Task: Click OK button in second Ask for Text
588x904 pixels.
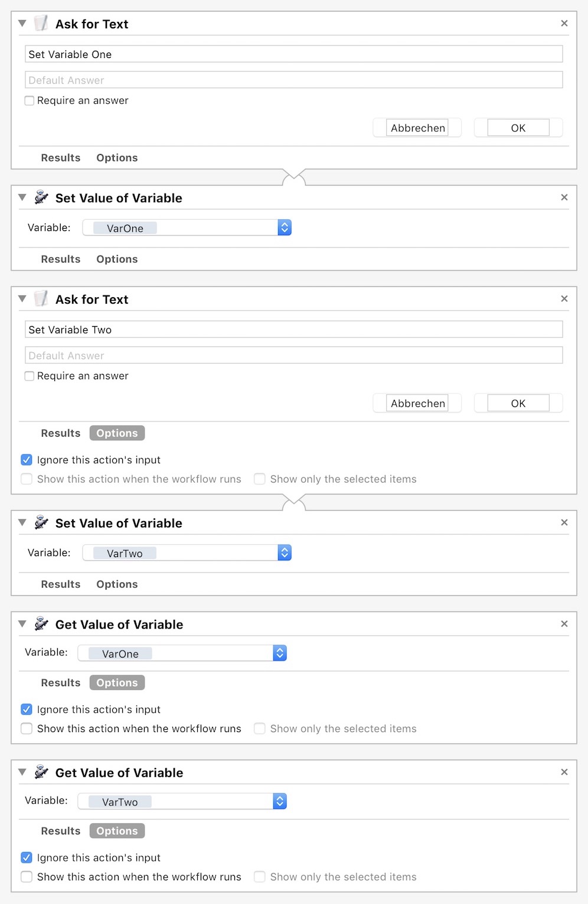Action: point(518,404)
